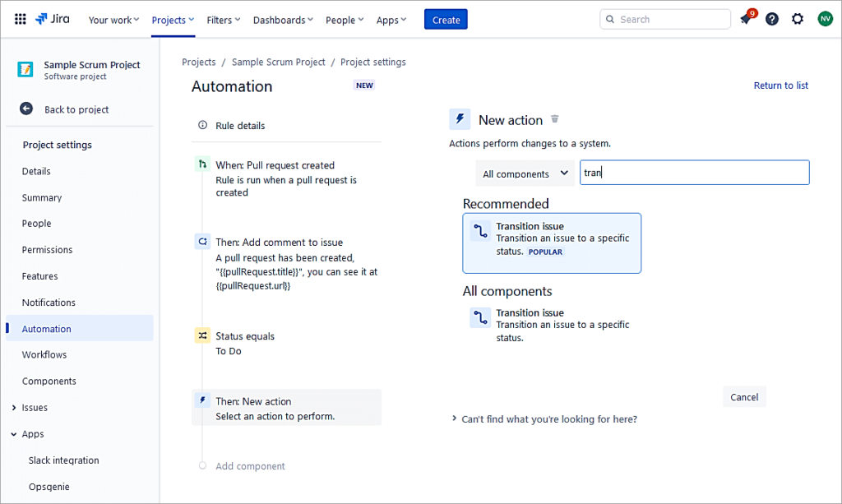This screenshot has width=842, height=504.
Task: Delete the new action with trash icon
Action: tap(555, 119)
